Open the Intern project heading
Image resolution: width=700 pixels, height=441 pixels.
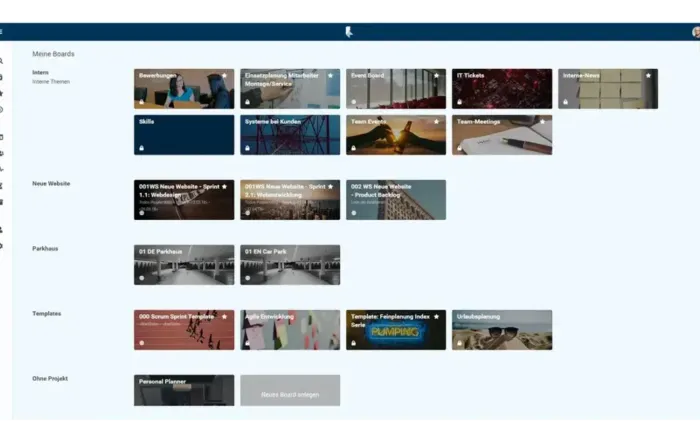pyautogui.click(x=40, y=72)
